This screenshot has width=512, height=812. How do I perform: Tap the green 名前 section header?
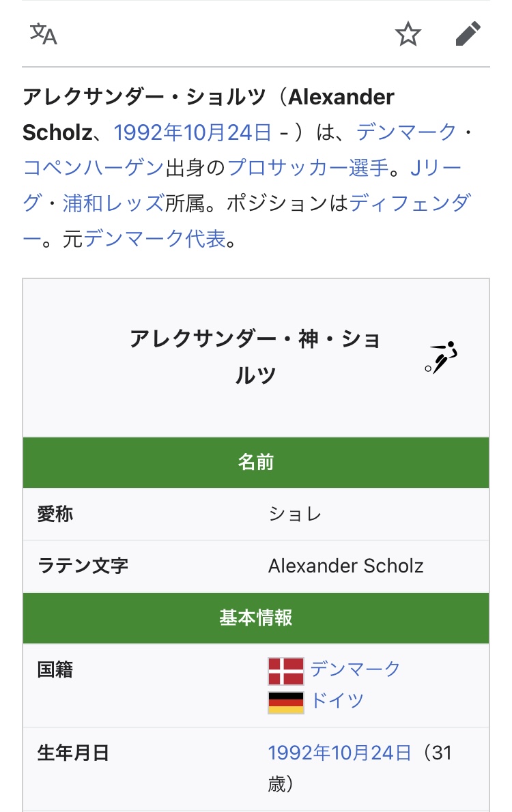[x=256, y=463]
